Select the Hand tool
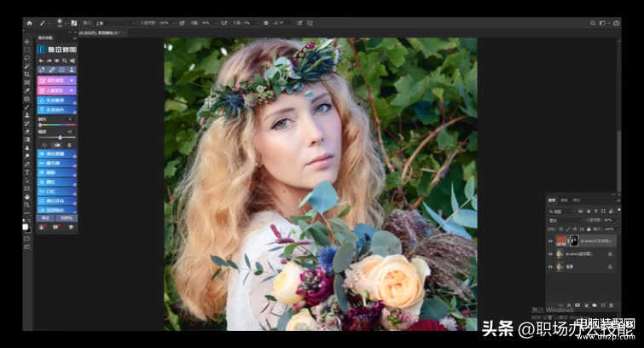This screenshot has width=644, height=348. pyautogui.click(x=27, y=196)
